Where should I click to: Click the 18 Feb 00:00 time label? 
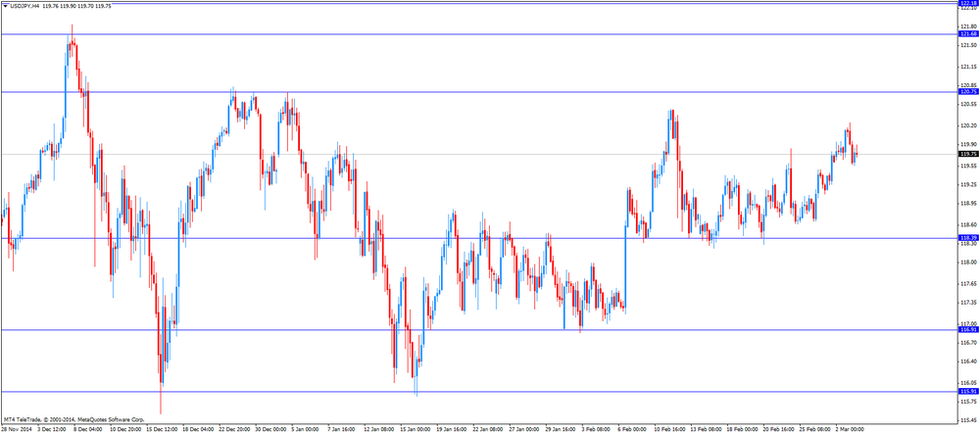(x=741, y=430)
